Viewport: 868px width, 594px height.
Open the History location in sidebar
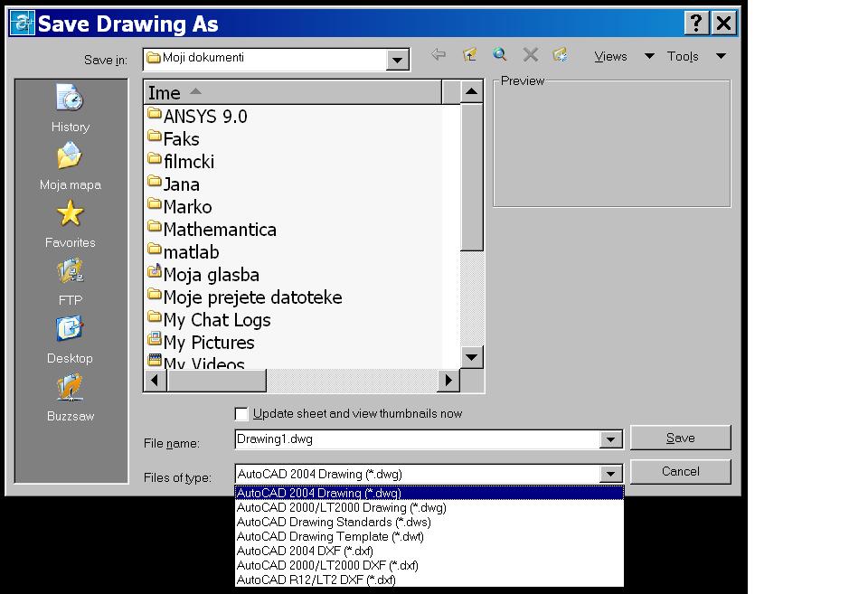70,108
